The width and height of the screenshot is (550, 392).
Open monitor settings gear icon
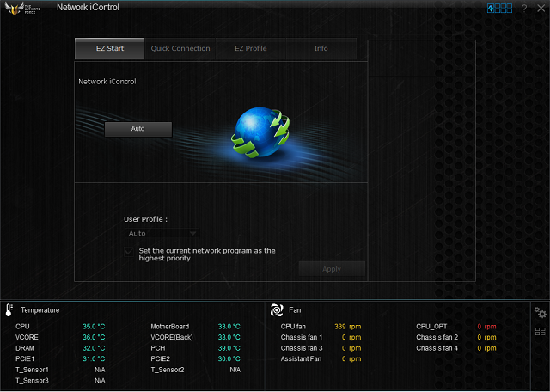[540, 313]
